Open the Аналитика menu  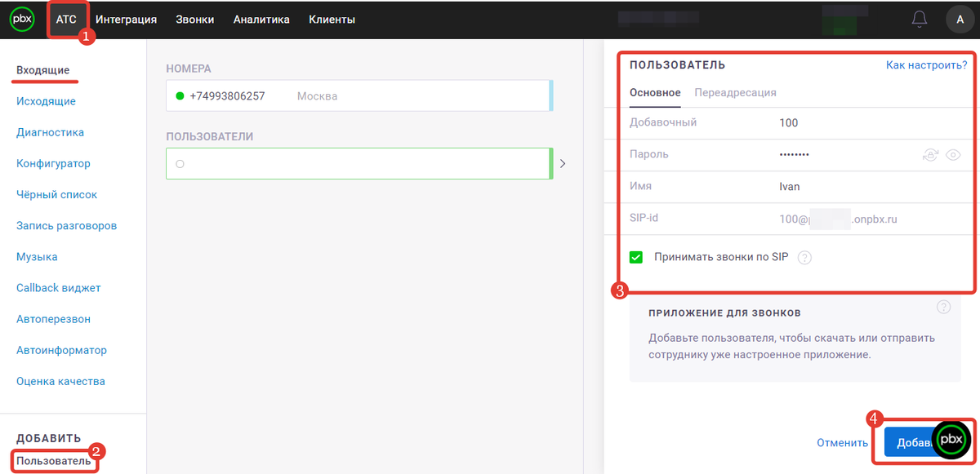[x=261, y=20]
